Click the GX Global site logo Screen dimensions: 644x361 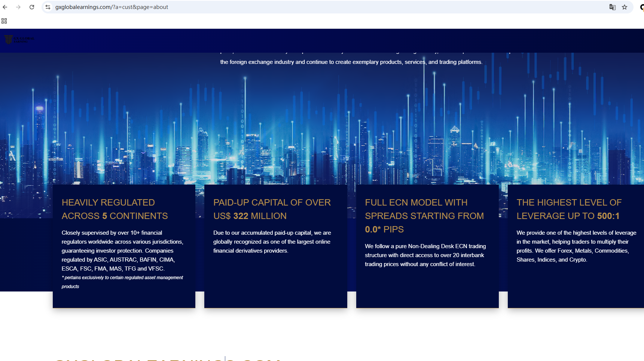(x=19, y=39)
